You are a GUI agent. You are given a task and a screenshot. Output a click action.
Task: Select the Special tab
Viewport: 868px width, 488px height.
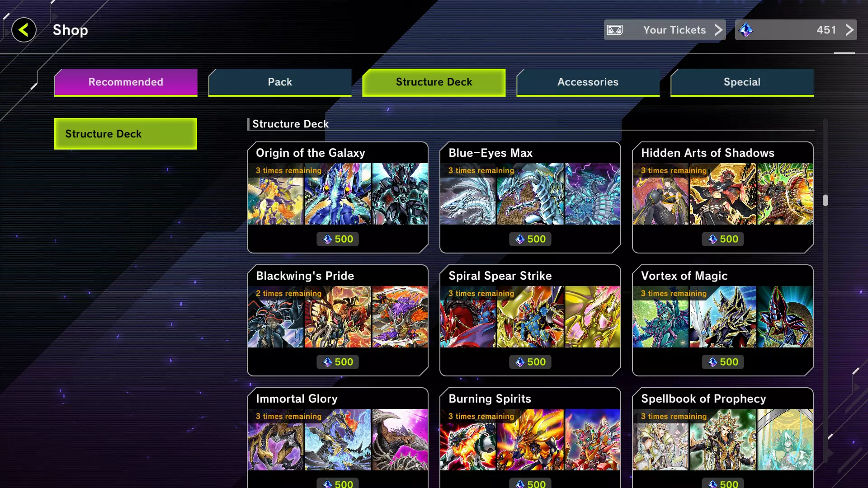point(742,82)
